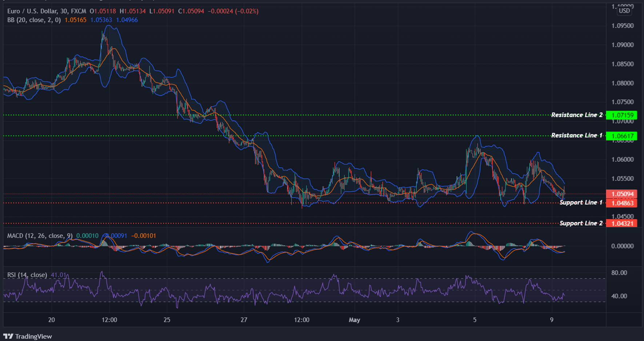Select the MACD (12, 26, close, 9) legend
Image resolution: width=644 pixels, height=341 pixels.
pyautogui.click(x=40, y=236)
